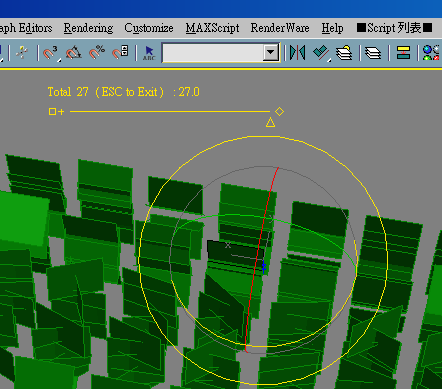Click the Align tool checkmark icon

pyautogui.click(x=322, y=53)
